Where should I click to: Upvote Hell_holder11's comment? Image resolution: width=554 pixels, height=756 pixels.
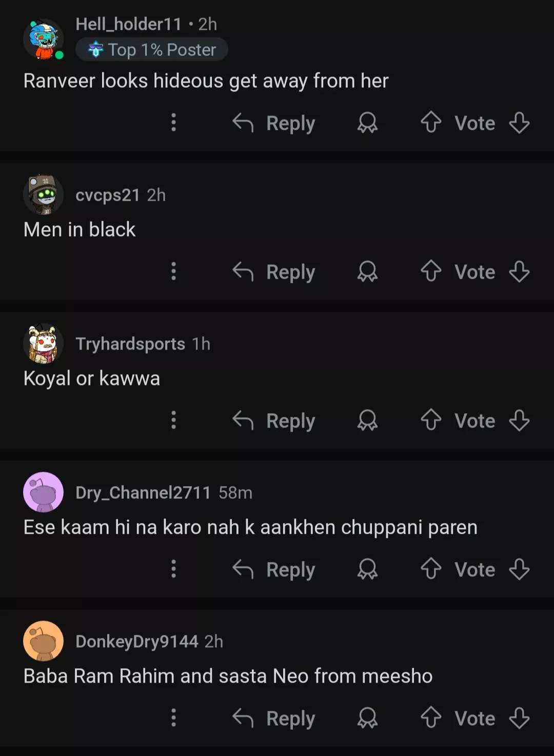click(x=431, y=123)
